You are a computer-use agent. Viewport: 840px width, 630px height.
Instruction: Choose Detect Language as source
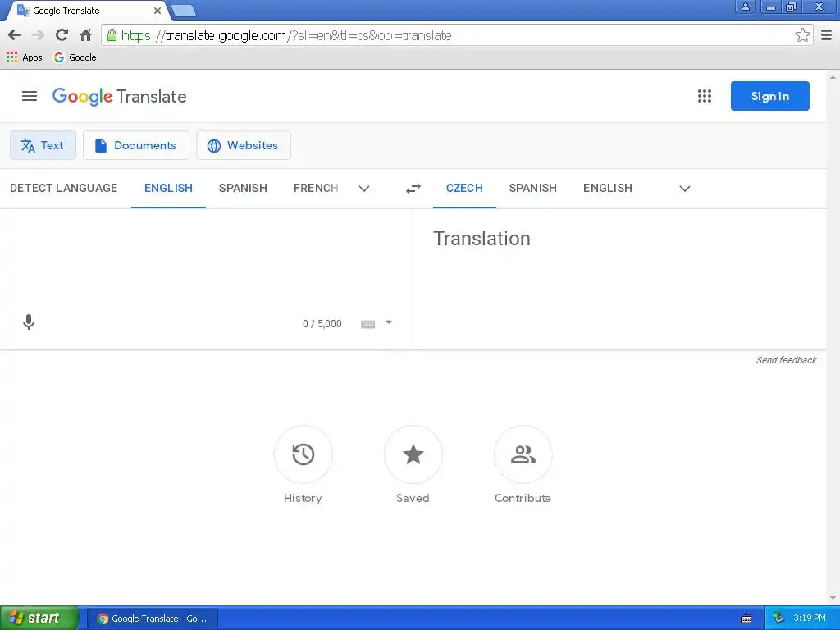(63, 188)
